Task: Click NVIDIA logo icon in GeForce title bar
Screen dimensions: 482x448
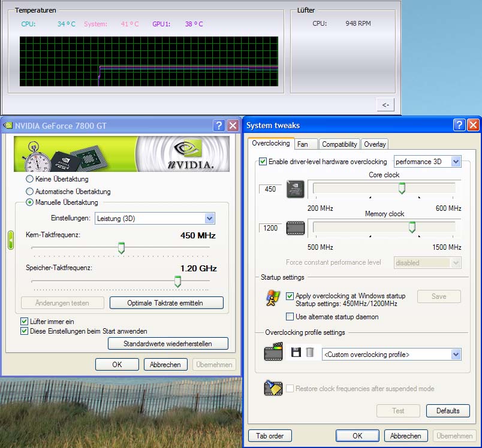Action: pos(8,125)
